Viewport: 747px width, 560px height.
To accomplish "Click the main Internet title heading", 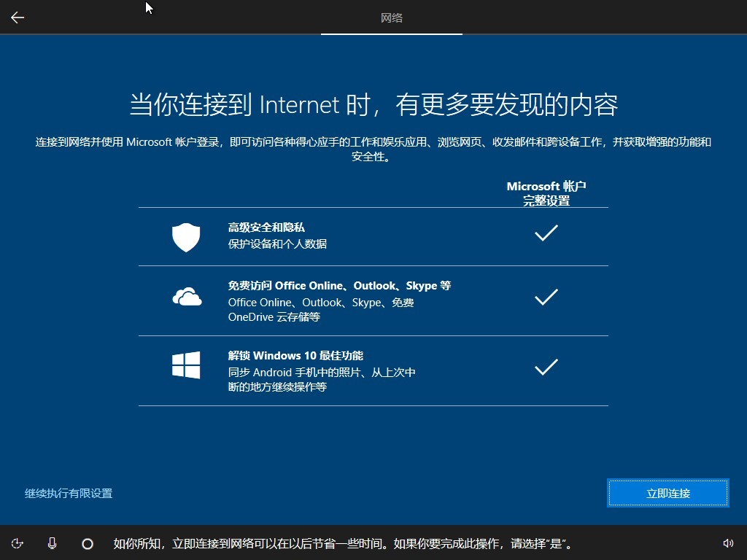I will pyautogui.click(x=373, y=104).
